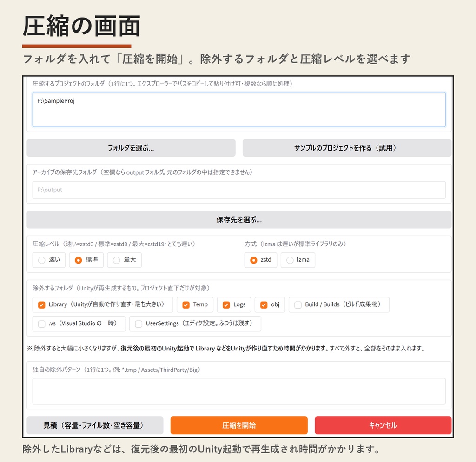The width and height of the screenshot is (476, 462).
Task: Click 見積（容量･ファイル数･空き容量）button
Action: click(x=95, y=425)
